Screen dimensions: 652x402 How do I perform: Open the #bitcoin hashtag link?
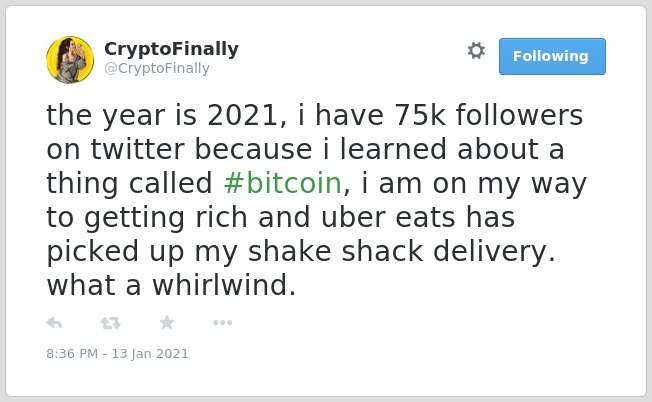coord(283,183)
